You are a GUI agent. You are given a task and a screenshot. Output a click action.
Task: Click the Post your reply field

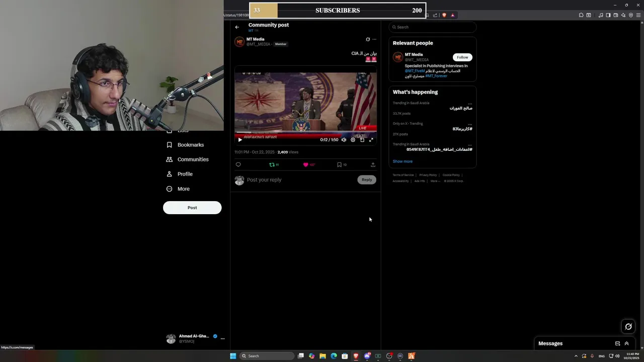tap(301, 180)
